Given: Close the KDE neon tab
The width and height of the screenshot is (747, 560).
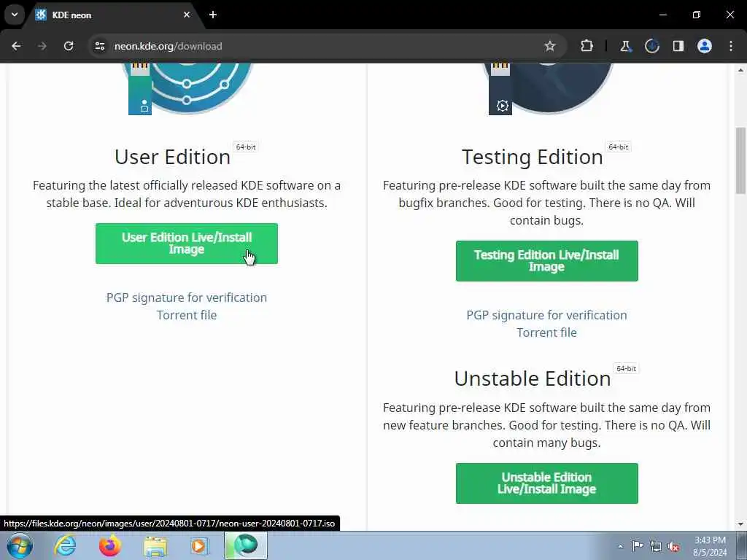Looking at the screenshot, I should pos(187,15).
